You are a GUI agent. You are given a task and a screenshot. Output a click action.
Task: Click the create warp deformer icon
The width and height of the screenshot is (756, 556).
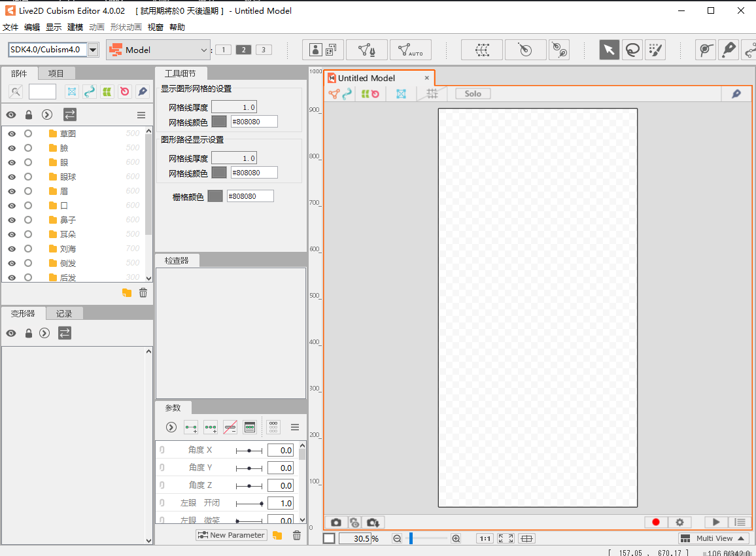pos(482,50)
